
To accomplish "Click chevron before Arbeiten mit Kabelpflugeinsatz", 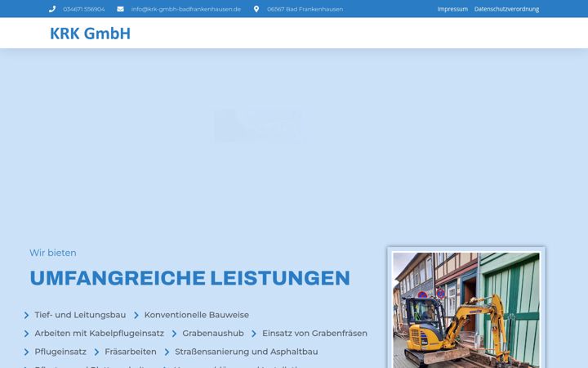I will click(26, 334).
